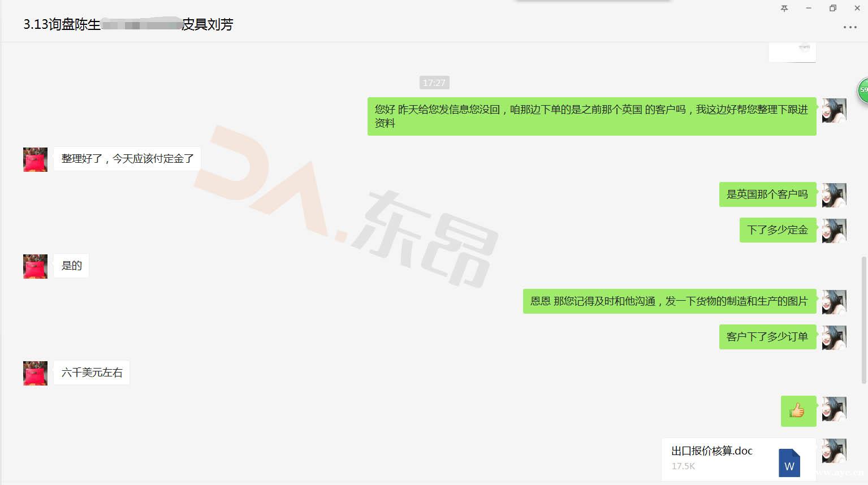Screen dimensions: 868x485
Task: Close the chat window
Action: pyautogui.click(x=857, y=8)
